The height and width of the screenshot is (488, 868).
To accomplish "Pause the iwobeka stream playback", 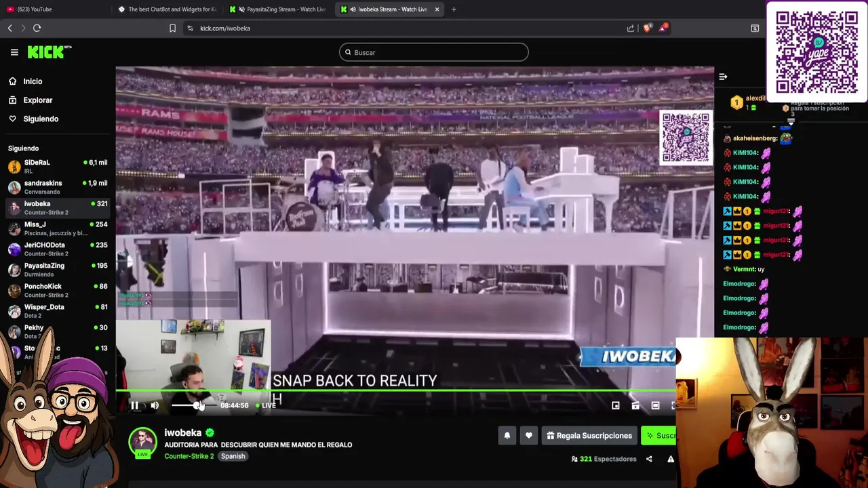I will [134, 405].
